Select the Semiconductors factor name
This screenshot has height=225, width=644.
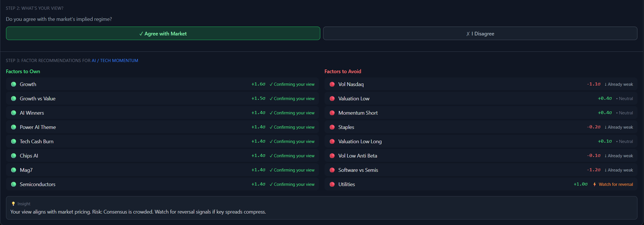coord(38,184)
